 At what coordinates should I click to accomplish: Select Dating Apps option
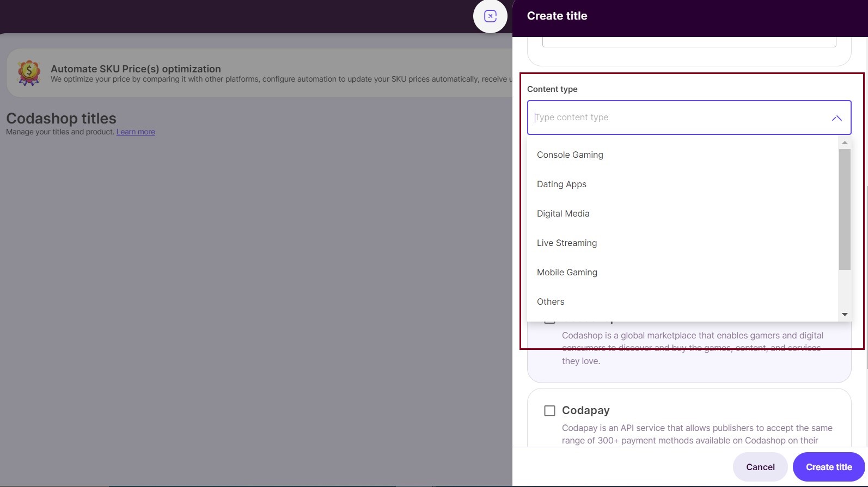coord(682,184)
